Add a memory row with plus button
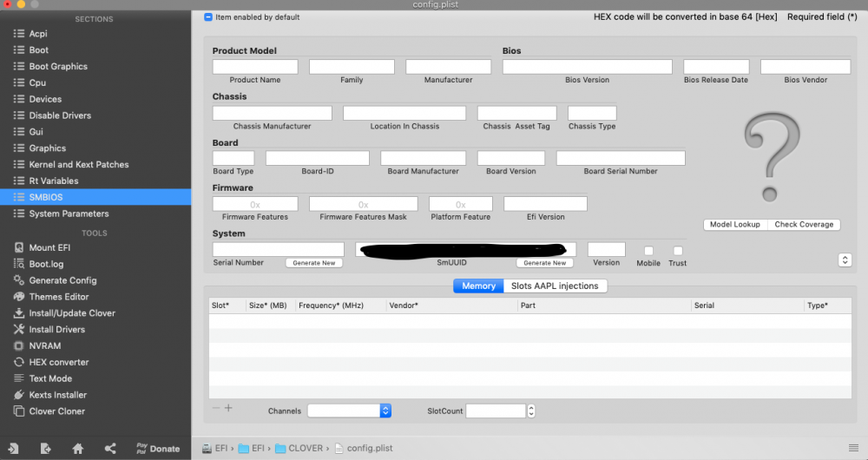Screen dimensions: 868x460 (x=228, y=408)
